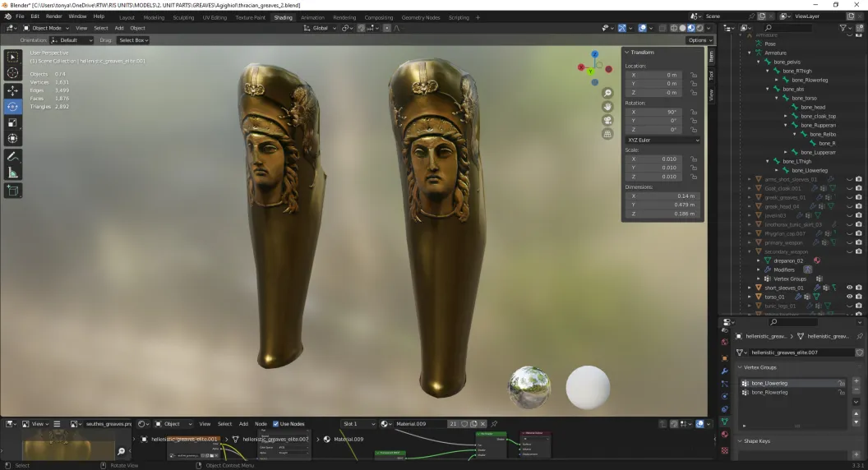Open the Default orientation dropdown
This screenshot has height=470, width=868.
coord(72,40)
